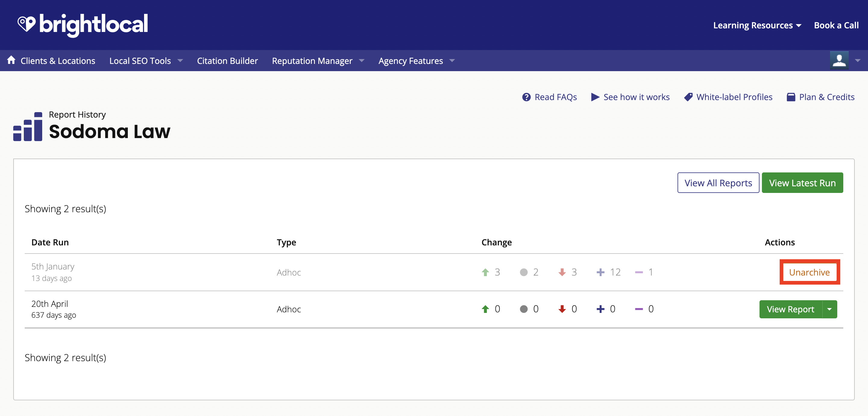Click the 5th January date text
Viewport: 868px width, 416px height.
click(x=52, y=266)
